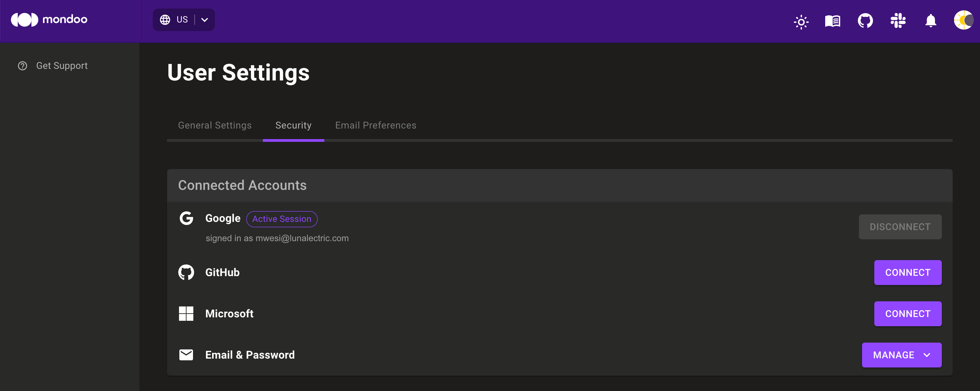
Task: Select the Security tab
Action: (293, 125)
